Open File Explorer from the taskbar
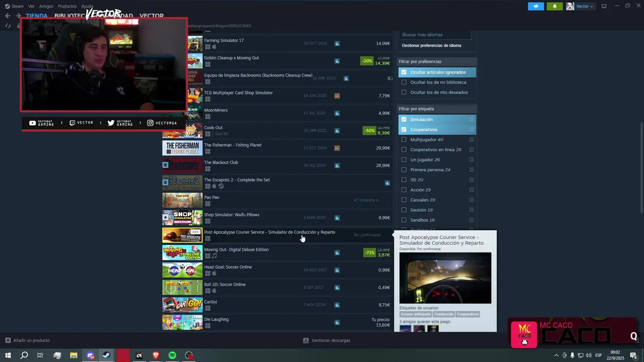 tap(73, 355)
